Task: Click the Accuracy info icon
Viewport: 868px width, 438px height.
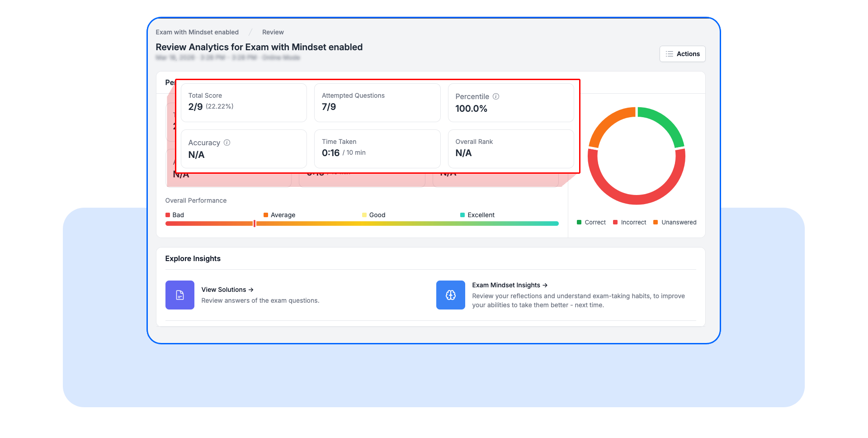Action: [x=227, y=143]
